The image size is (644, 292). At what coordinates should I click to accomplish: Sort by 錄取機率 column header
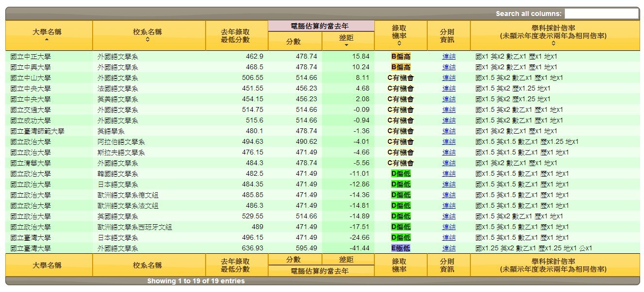(x=400, y=35)
